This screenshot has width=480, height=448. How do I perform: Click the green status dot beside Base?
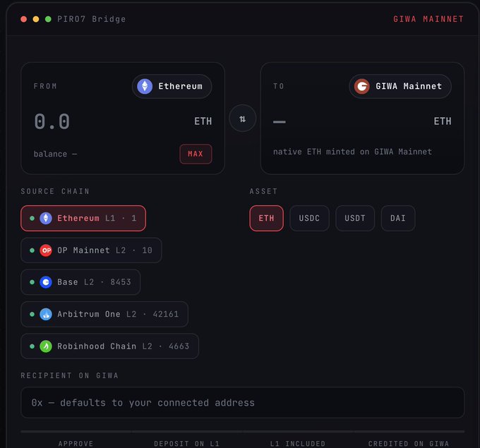coord(32,282)
